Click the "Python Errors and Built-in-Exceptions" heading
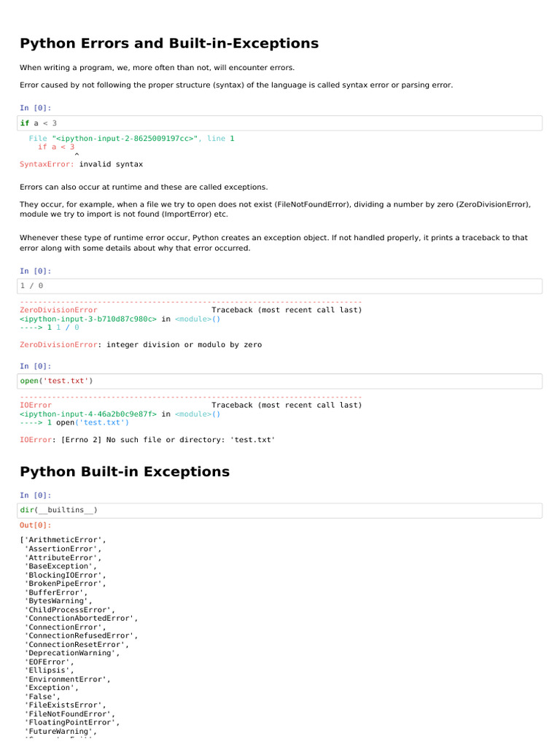Viewport: 560px width, 747px height. 169,44
